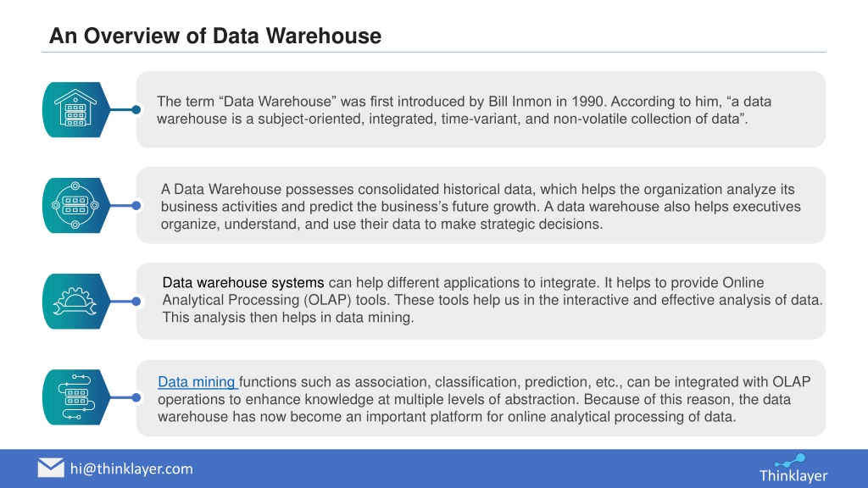Open the Data mining hyperlink
The height and width of the screenshot is (488, 868).
pyautogui.click(x=197, y=382)
